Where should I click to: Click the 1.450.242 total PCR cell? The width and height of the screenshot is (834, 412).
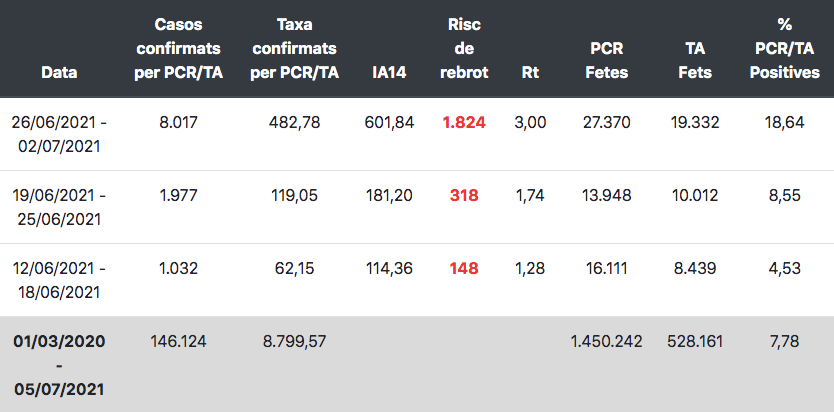pyautogui.click(x=606, y=341)
